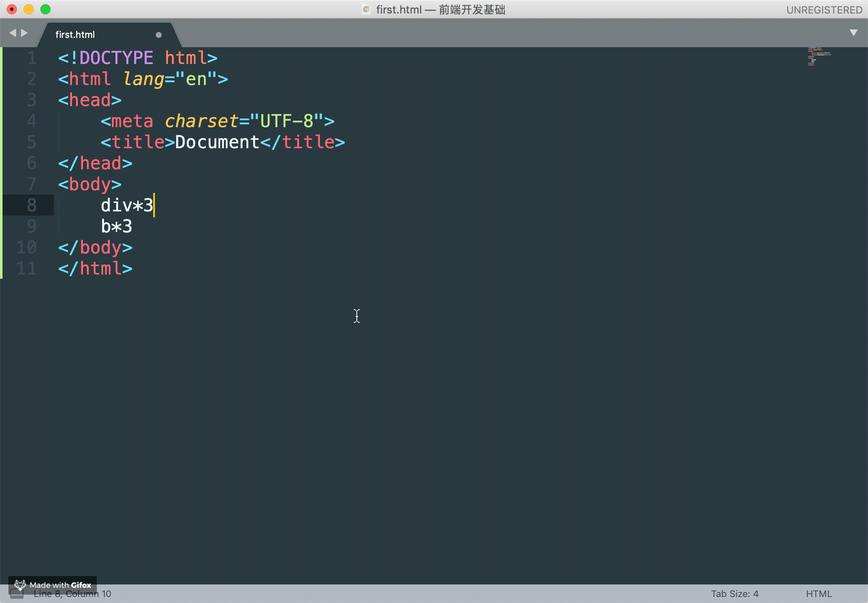Click the back tab navigation arrow

(x=13, y=33)
